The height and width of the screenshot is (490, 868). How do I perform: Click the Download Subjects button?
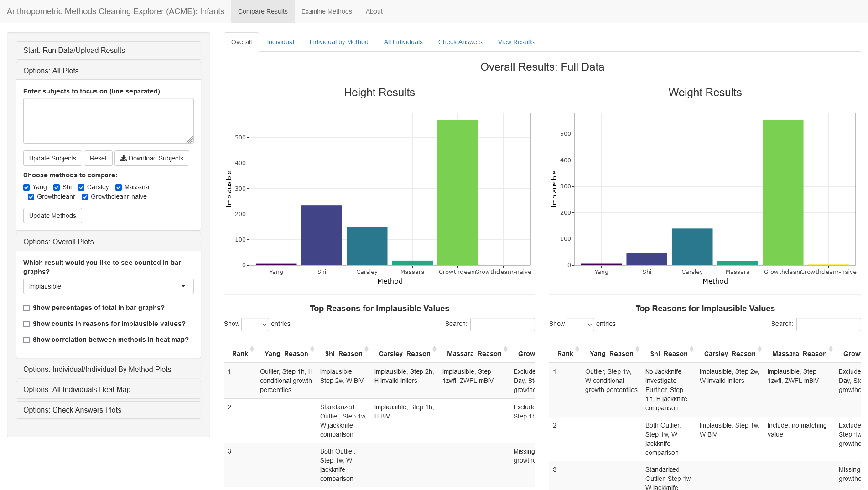151,158
